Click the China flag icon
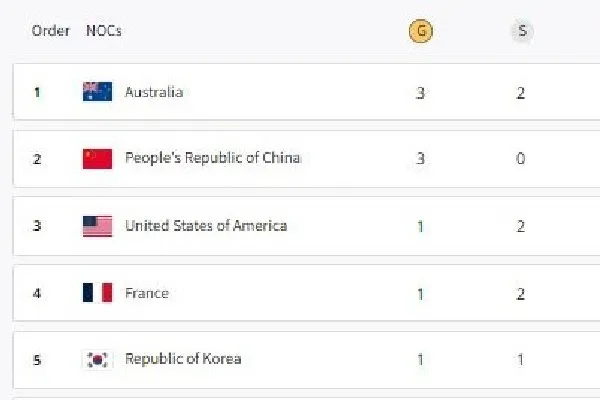 [98, 159]
